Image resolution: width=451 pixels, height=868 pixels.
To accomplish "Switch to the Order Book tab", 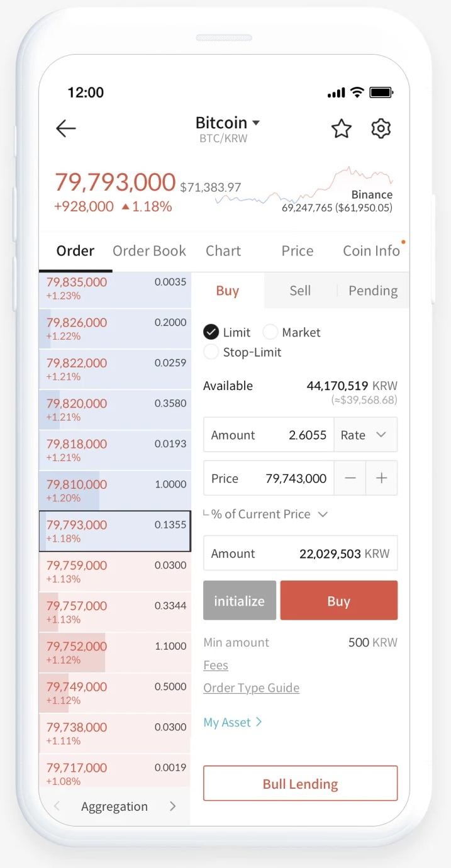I will pyautogui.click(x=149, y=251).
